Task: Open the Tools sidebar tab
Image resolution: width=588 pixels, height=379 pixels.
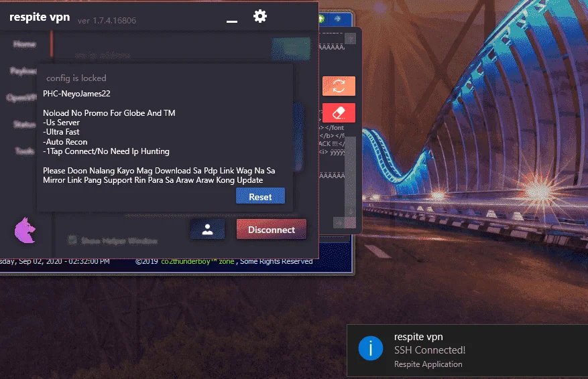Action: pos(25,151)
